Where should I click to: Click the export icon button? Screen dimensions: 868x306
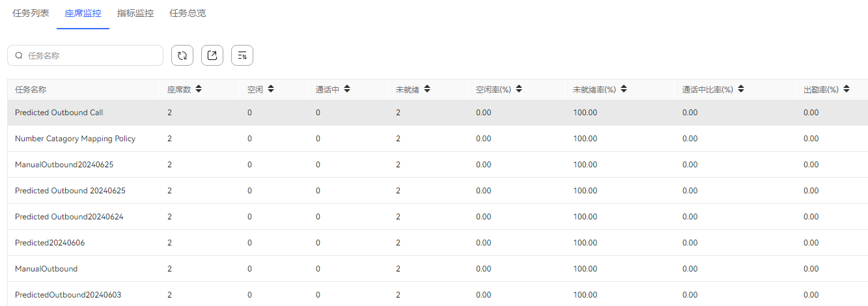point(212,55)
